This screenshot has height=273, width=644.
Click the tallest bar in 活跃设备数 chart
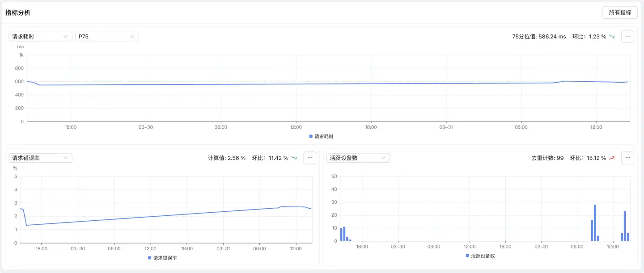[x=595, y=223]
